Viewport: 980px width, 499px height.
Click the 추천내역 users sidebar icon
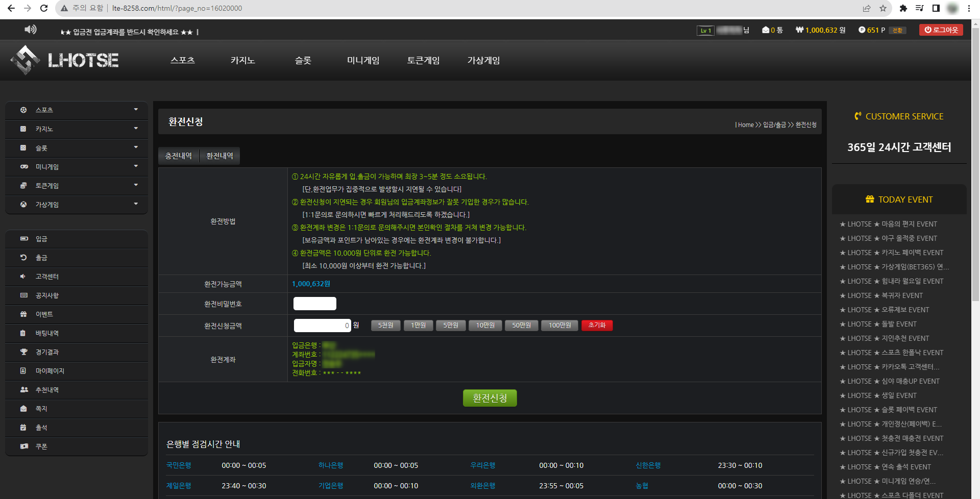(x=24, y=389)
